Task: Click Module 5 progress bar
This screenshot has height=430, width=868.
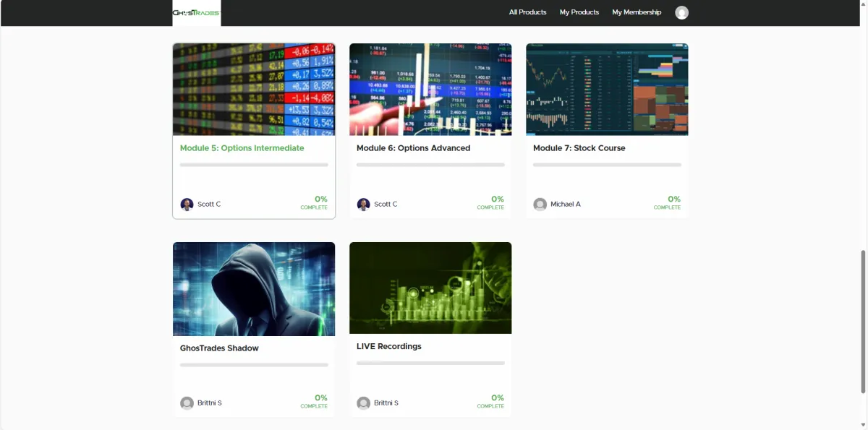Action: click(x=254, y=165)
